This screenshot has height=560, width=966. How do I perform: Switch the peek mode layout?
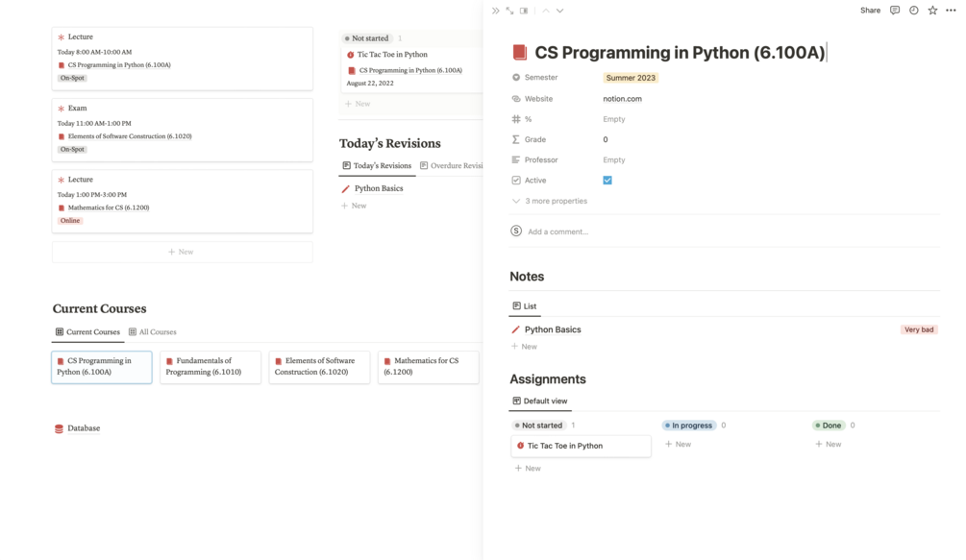[524, 11]
